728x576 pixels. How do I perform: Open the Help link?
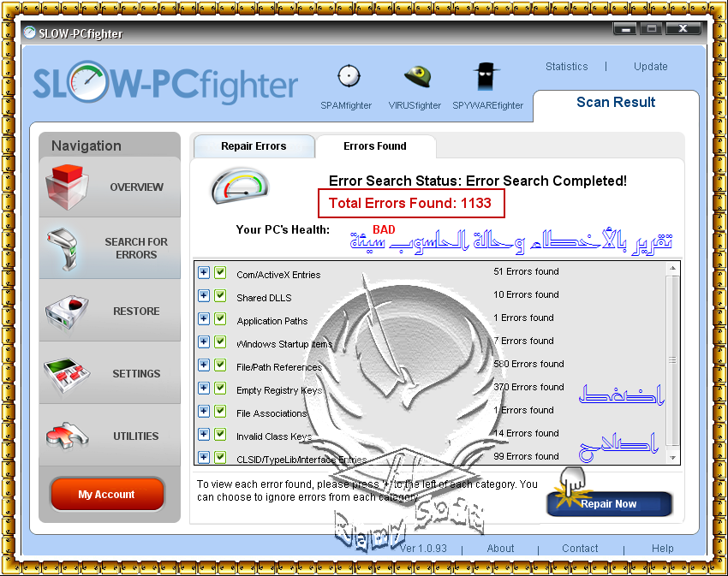point(663,549)
